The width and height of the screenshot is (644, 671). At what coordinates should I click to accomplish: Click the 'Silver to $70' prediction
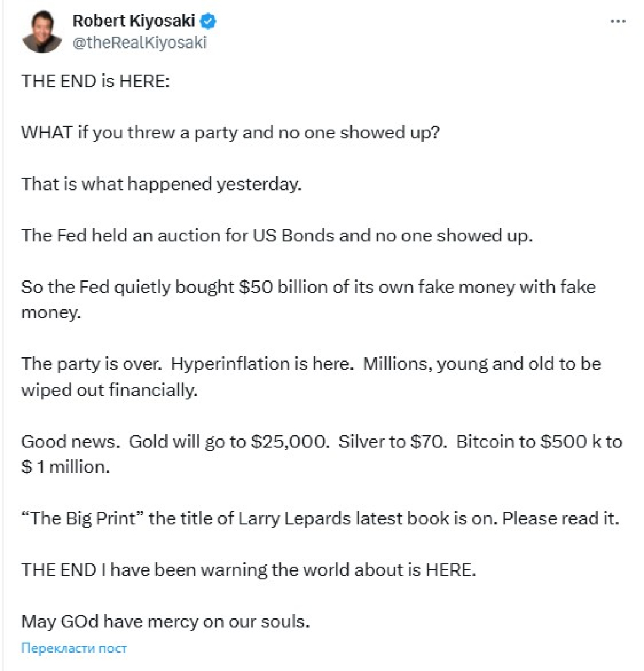coord(392,441)
